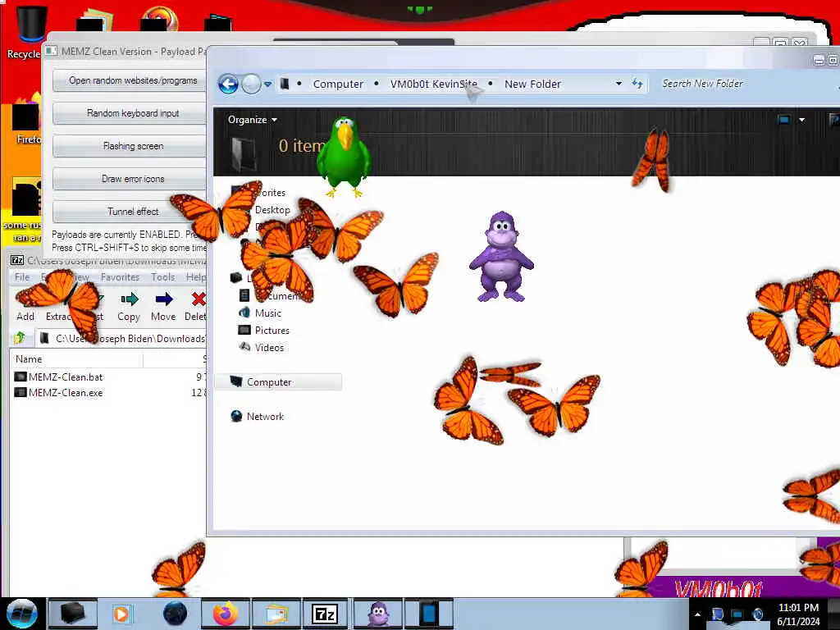Select Music library in sidebar
The height and width of the screenshot is (630, 840).
[268, 313]
